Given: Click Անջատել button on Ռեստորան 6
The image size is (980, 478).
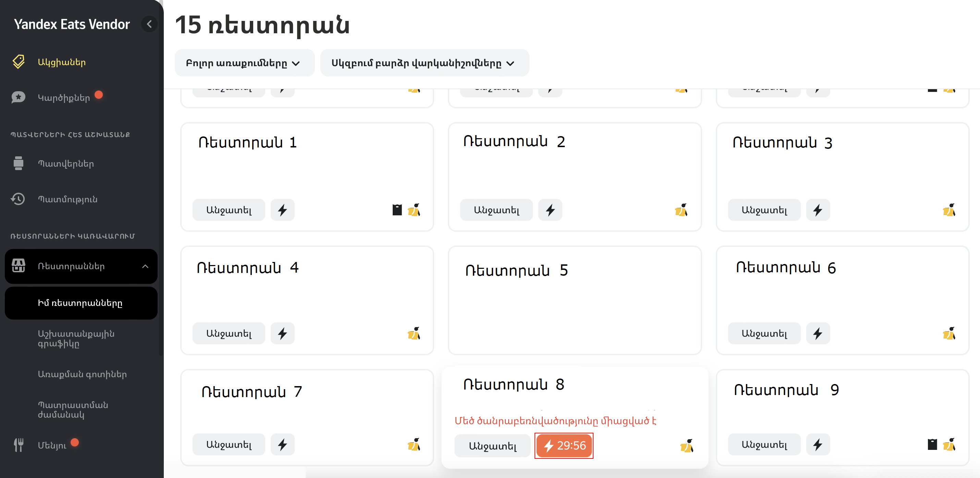Looking at the screenshot, I should [764, 333].
